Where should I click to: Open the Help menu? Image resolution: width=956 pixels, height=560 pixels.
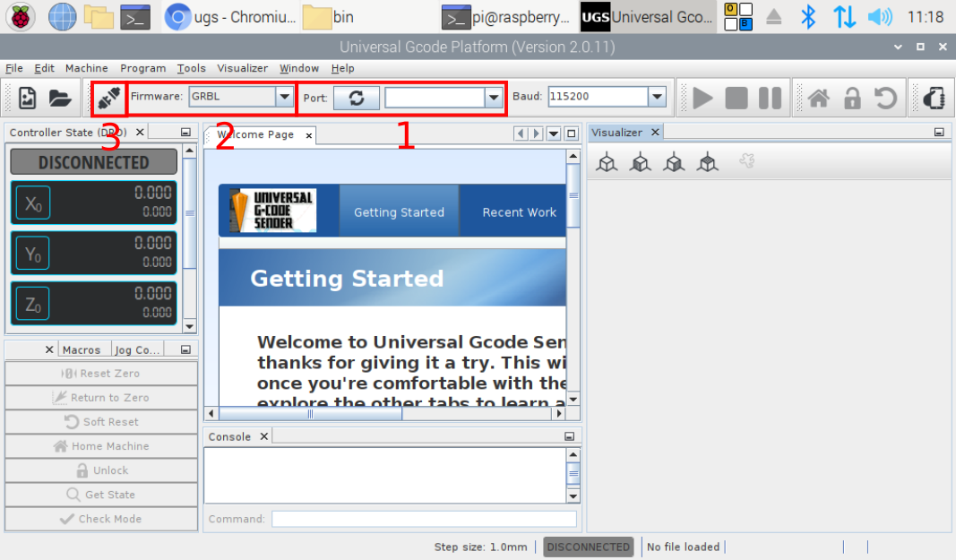(342, 68)
